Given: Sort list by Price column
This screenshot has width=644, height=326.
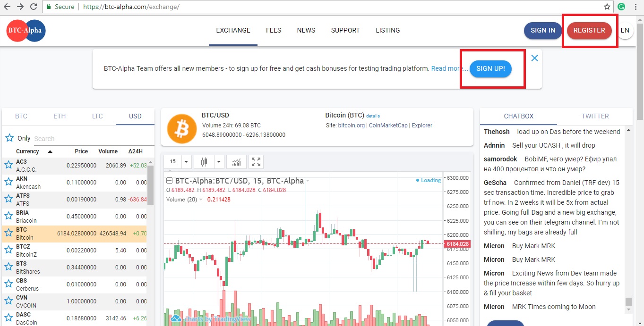Looking at the screenshot, I should tap(81, 151).
